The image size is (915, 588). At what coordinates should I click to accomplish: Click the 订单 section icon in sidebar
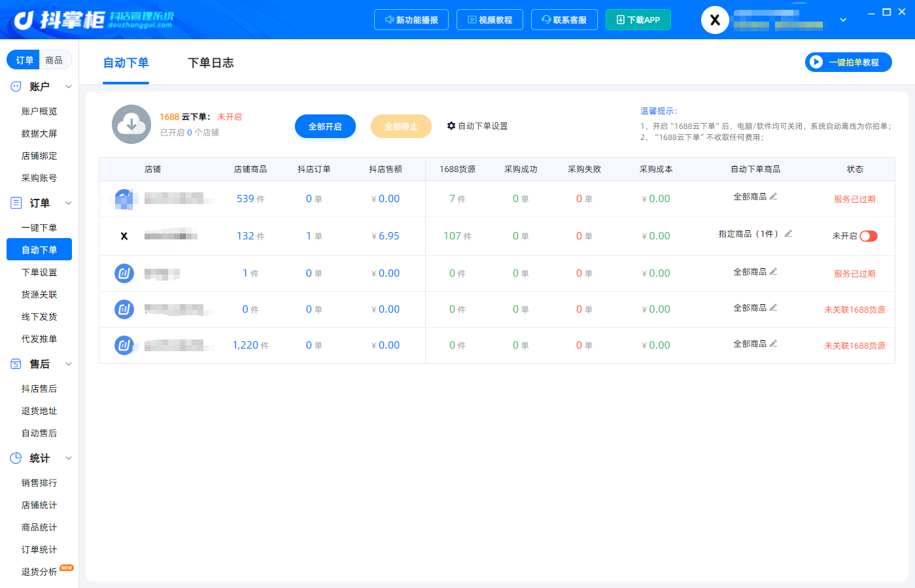tap(16, 203)
